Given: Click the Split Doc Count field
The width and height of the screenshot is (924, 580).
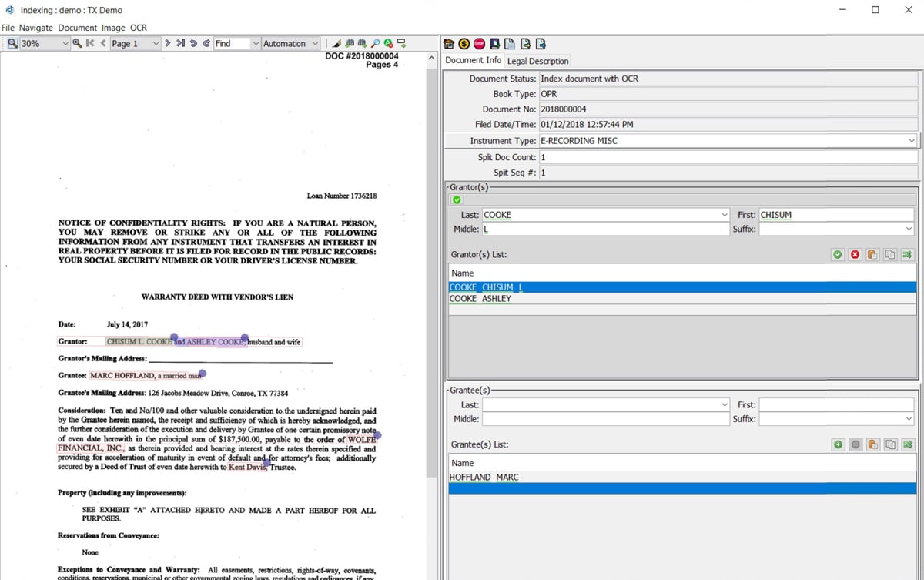Looking at the screenshot, I should [x=728, y=157].
